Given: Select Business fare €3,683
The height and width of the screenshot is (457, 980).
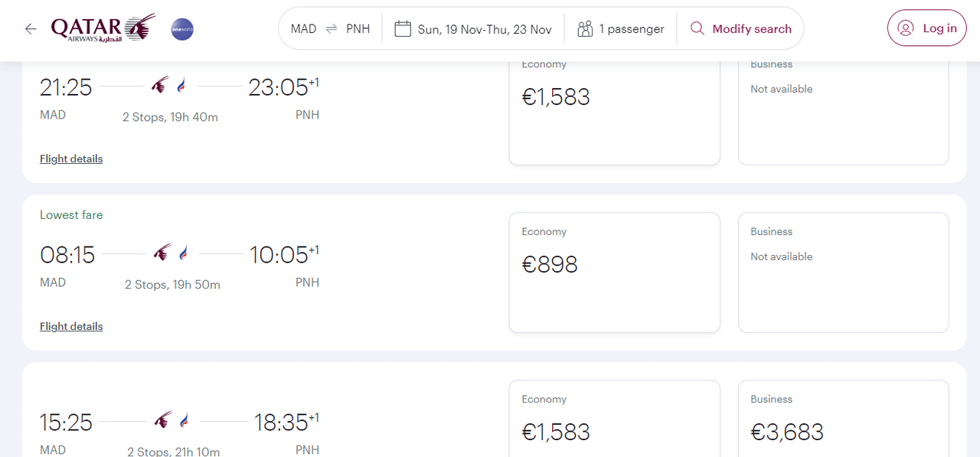Looking at the screenshot, I should [843, 419].
